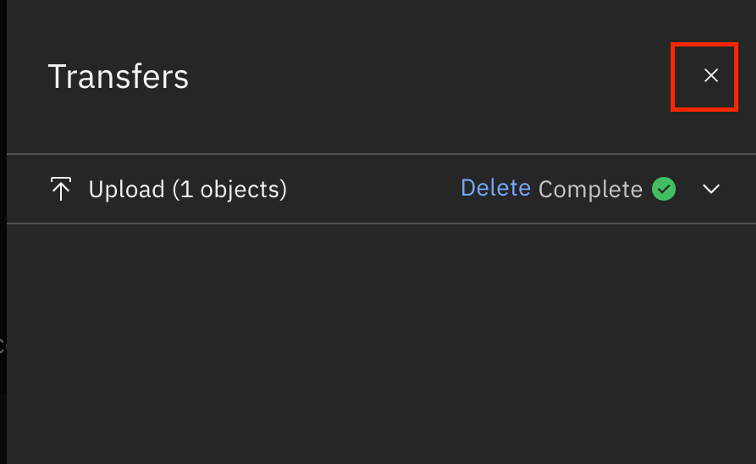The width and height of the screenshot is (756, 464).
Task: Select the "Upload (1 objects)" label
Action: [187, 189]
